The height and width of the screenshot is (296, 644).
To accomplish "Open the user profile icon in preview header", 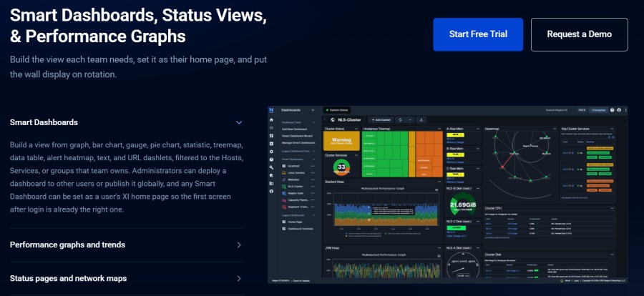I will point(619,110).
